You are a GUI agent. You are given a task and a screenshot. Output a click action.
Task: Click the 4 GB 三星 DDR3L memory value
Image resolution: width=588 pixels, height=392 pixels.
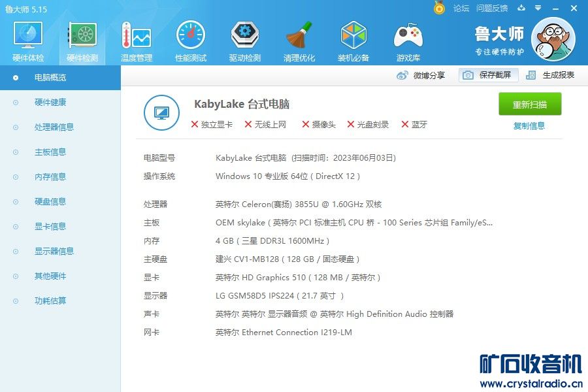[272, 241]
